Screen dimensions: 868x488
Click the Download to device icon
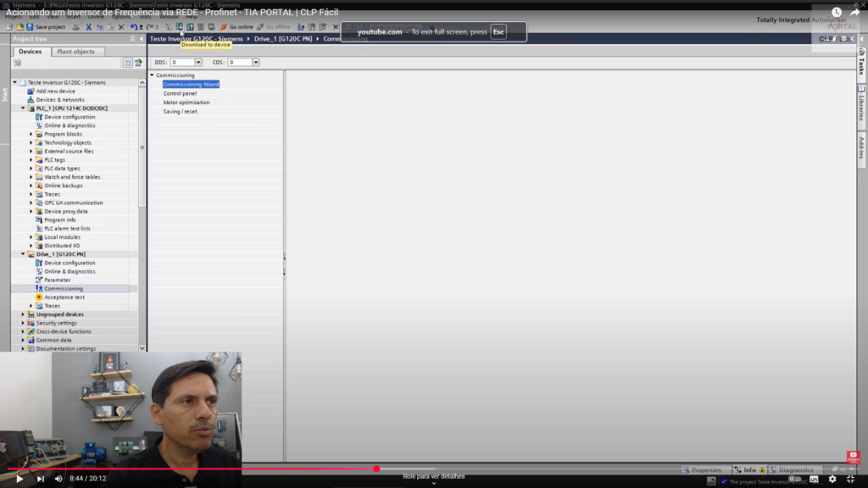[x=180, y=26]
